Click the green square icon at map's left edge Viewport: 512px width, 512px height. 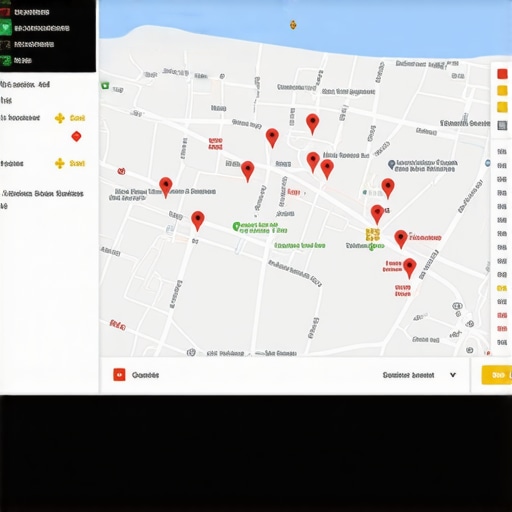click(x=105, y=86)
